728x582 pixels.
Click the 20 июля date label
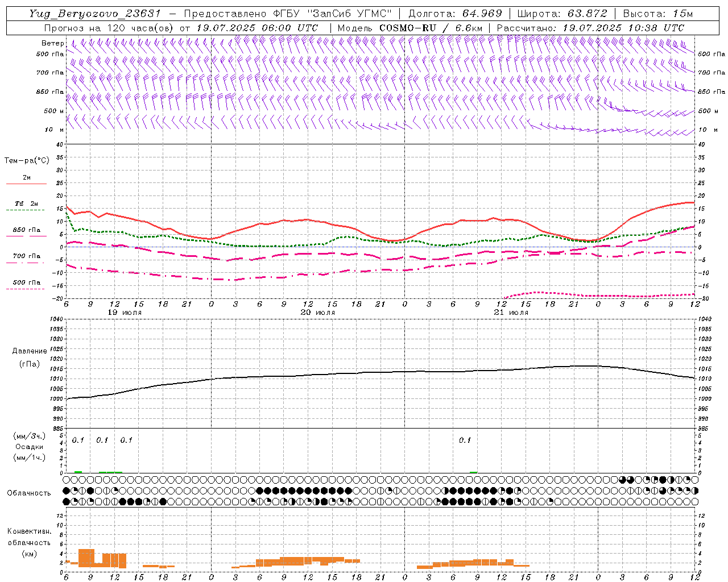tap(318, 313)
